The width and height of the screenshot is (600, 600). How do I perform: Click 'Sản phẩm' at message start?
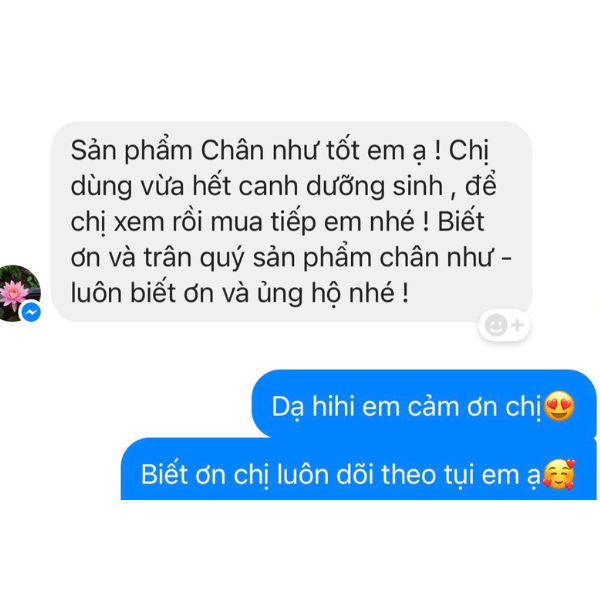tap(132, 152)
